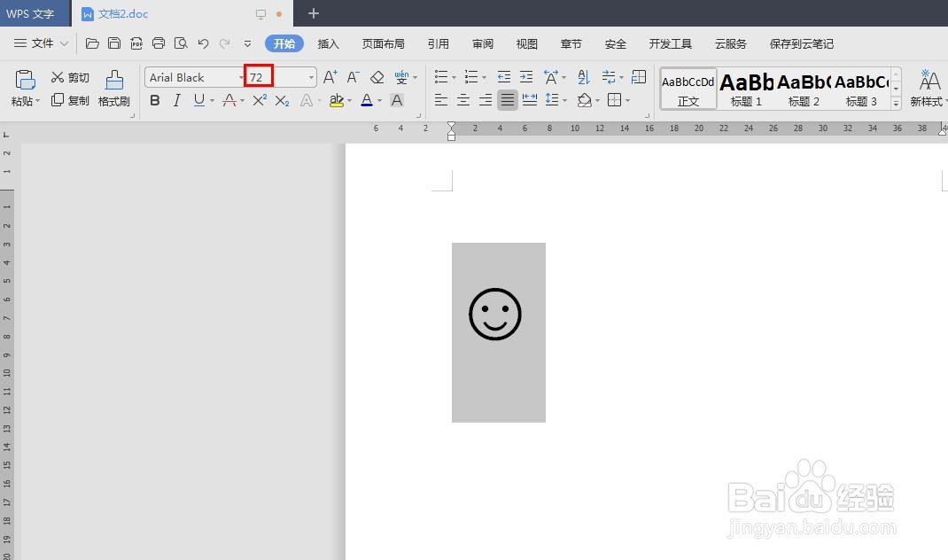This screenshot has width=948, height=560.
Task: Open the phonetic guide wén icon
Action: 401,77
